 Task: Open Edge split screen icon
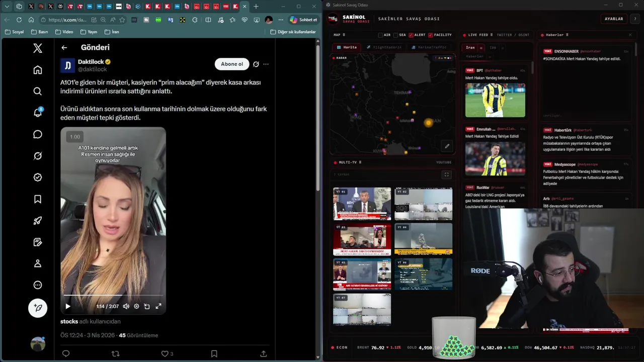[x=208, y=20]
